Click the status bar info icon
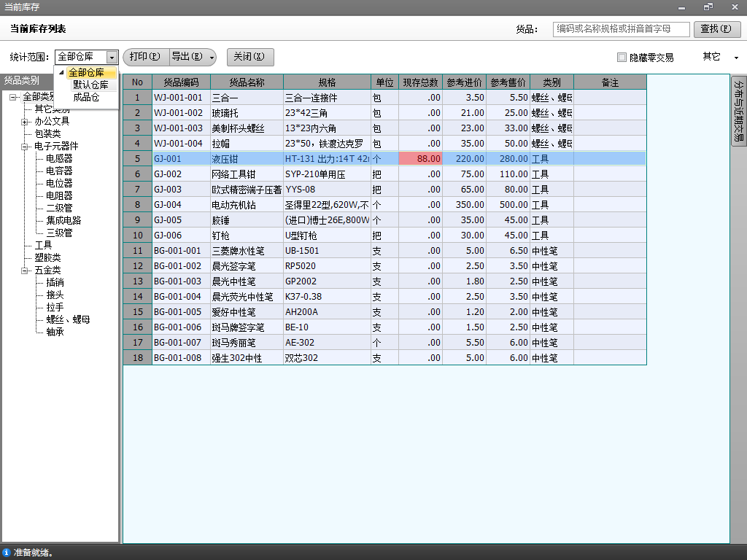Screen dimensions: 747x560 (7, 553)
